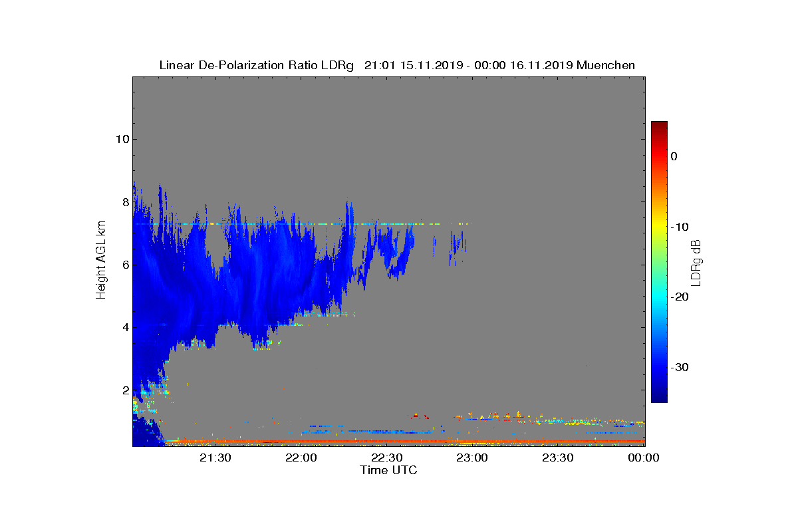
Task: Click the 22:30 time tick label
Action: click(x=388, y=458)
